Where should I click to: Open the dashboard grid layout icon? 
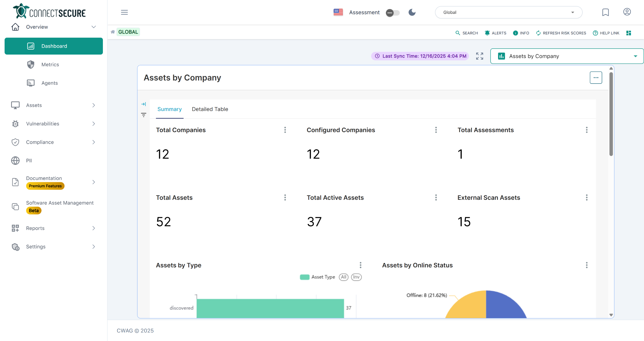tap(628, 33)
